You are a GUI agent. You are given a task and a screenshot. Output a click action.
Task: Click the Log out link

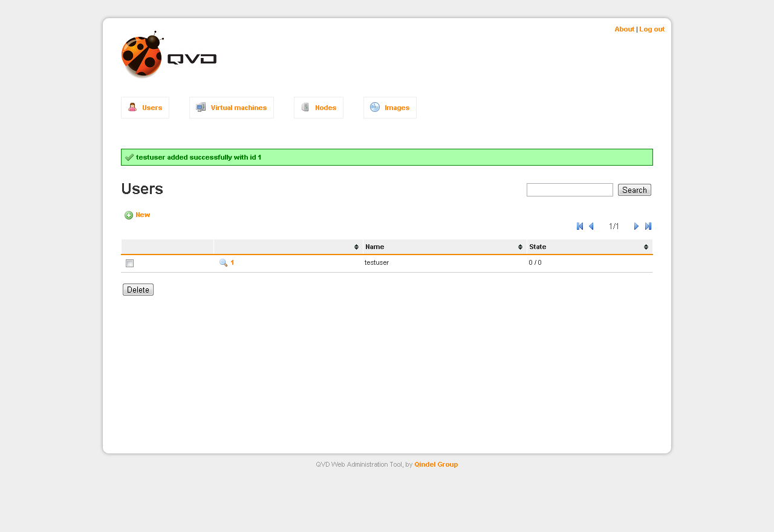(x=652, y=29)
